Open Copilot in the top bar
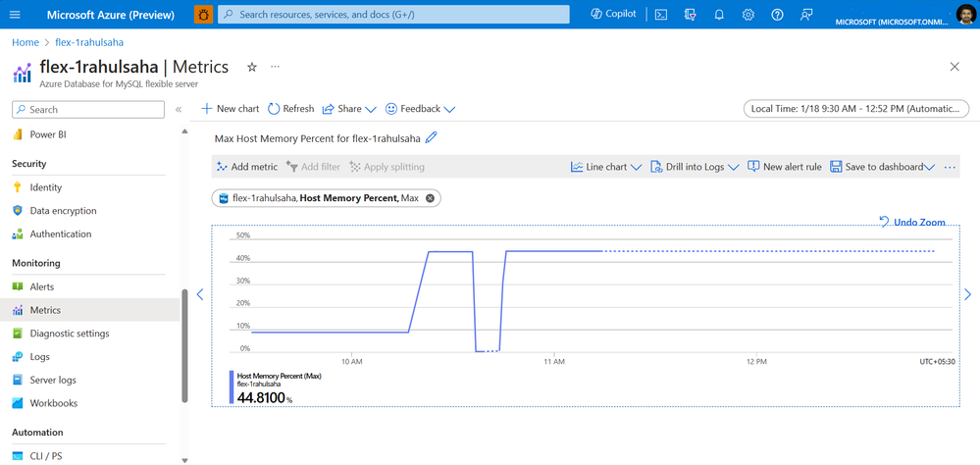 pos(613,14)
